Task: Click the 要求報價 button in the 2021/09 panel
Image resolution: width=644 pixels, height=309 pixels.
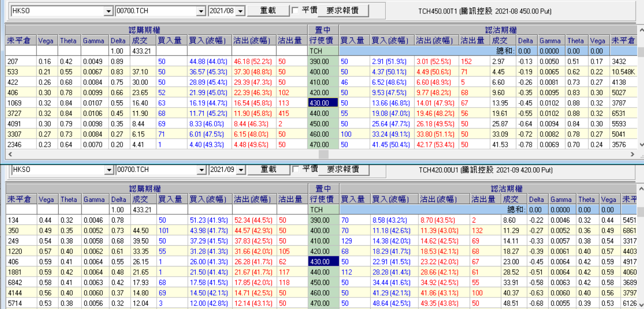Action: [343, 170]
